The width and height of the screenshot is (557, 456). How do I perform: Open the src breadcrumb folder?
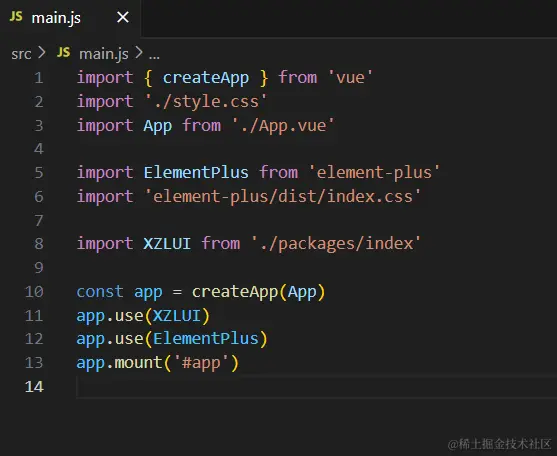tap(21, 54)
